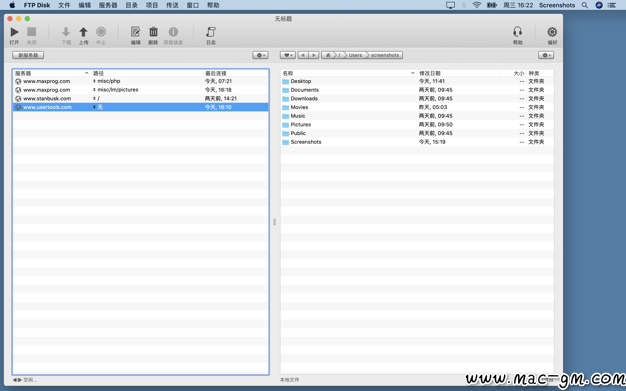Open the 传送 menu in menu bar
Image resolution: width=626 pixels, height=391 pixels.
(172, 5)
